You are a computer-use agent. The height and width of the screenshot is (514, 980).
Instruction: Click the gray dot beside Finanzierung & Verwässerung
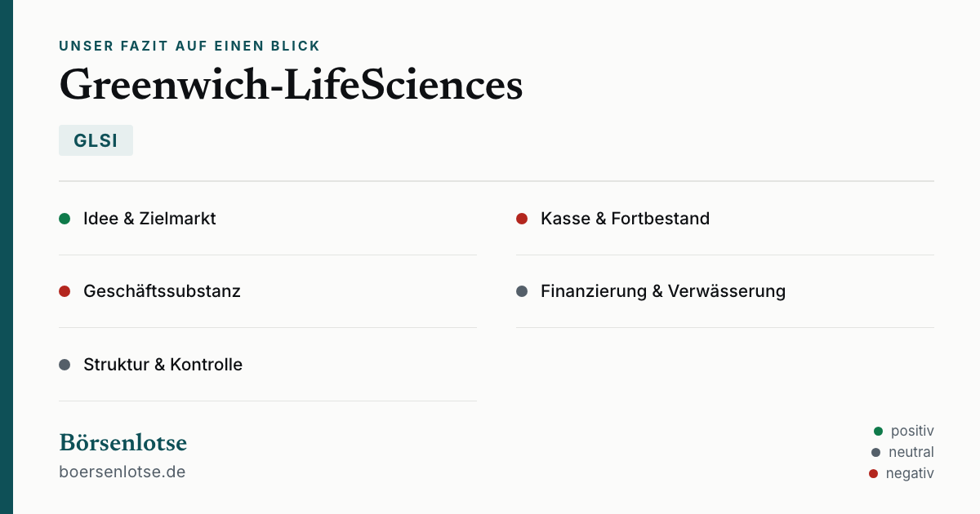(x=522, y=291)
